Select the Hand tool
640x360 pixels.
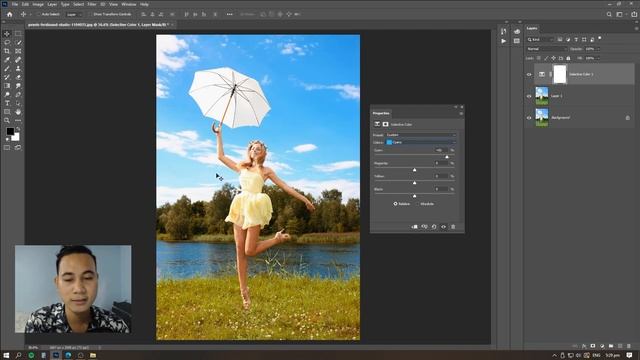(x=18, y=111)
